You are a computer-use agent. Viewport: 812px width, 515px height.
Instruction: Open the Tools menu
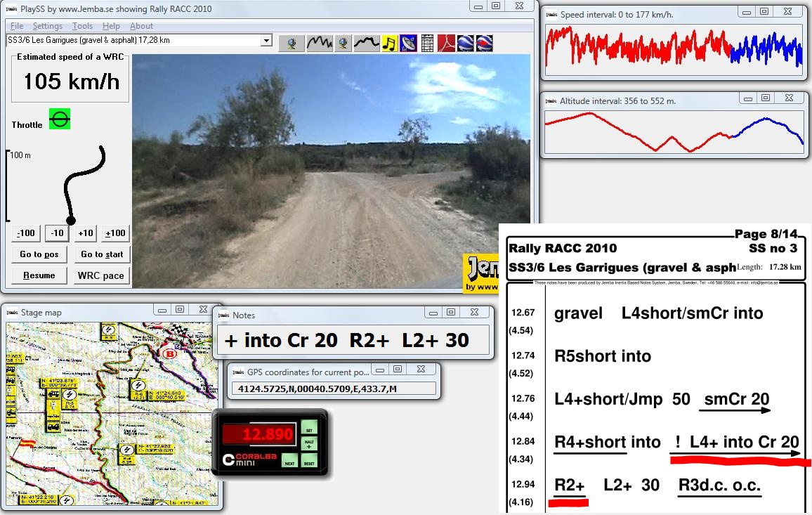82,26
